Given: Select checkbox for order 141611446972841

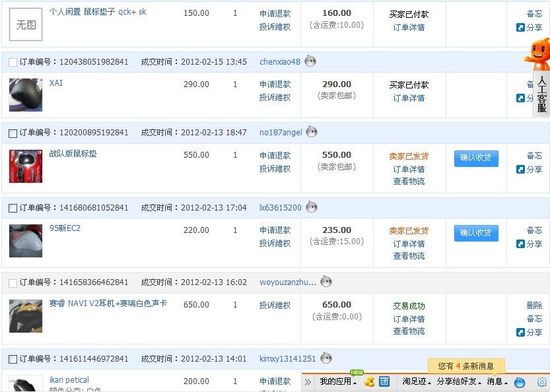Looking at the screenshot, I should (13, 360).
